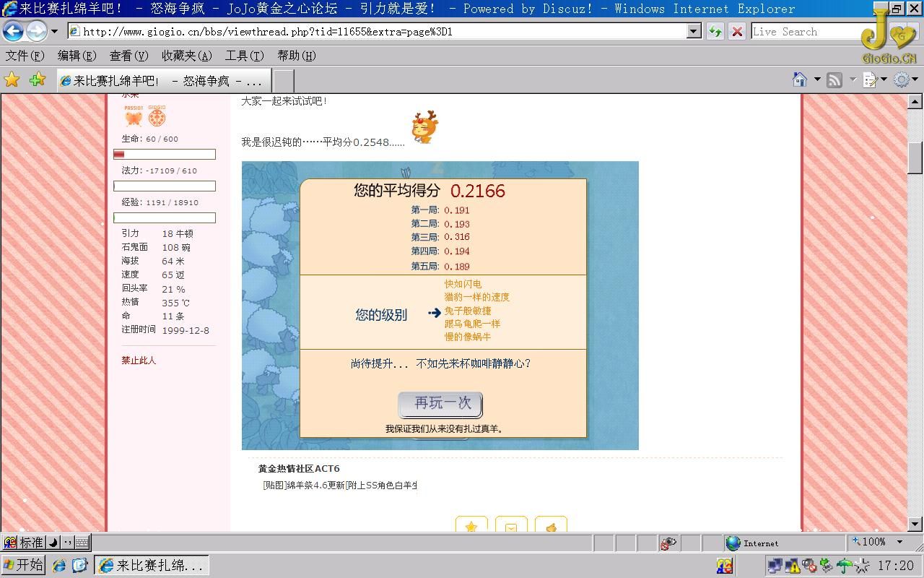Expand the address bar URL dropdown
Image resolution: width=924 pixels, height=578 pixels.
694,31
